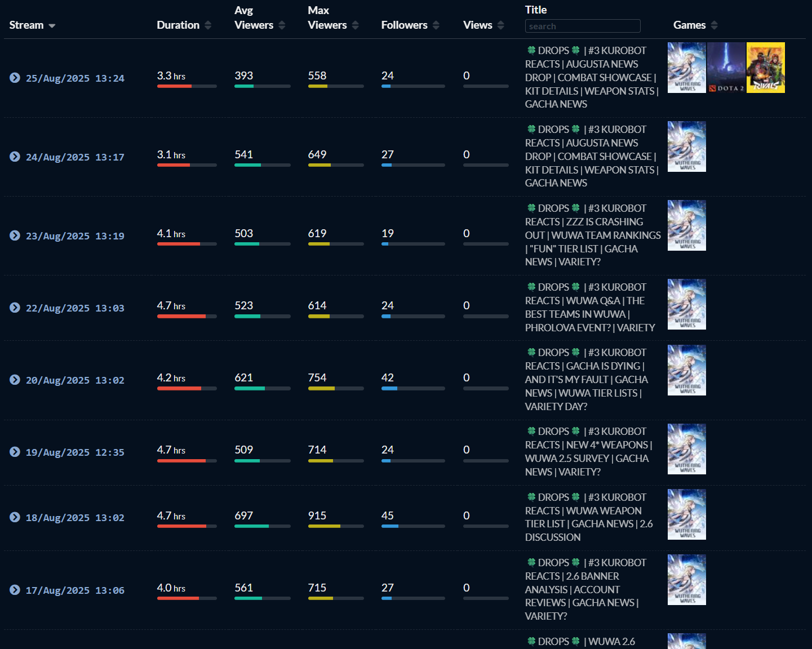Click the ZZZ IS CRASHING OUT stream title

593,235
